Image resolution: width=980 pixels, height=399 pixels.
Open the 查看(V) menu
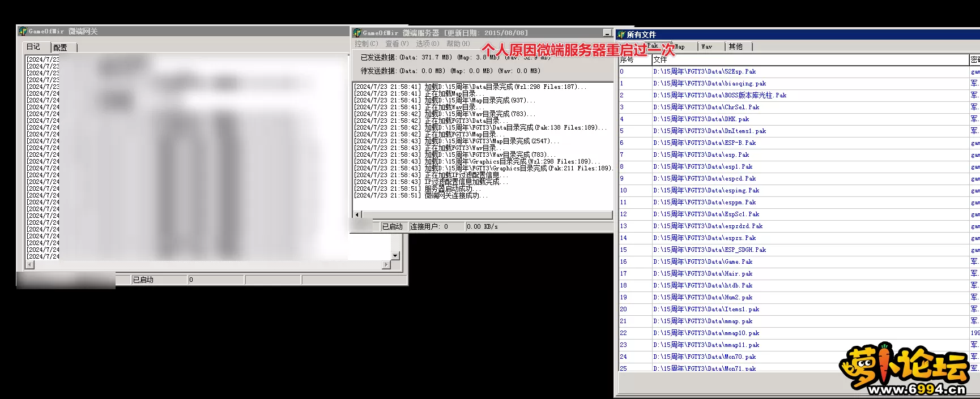[397, 44]
